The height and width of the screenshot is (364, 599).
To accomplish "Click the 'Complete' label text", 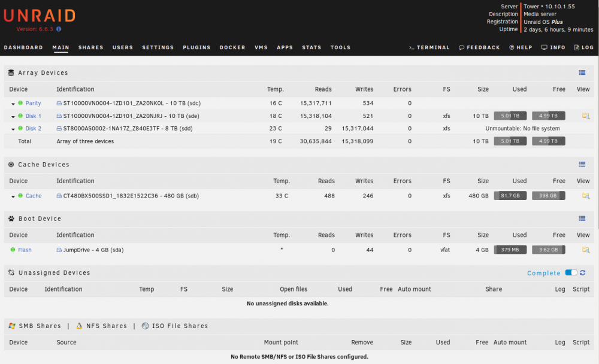I will point(544,273).
